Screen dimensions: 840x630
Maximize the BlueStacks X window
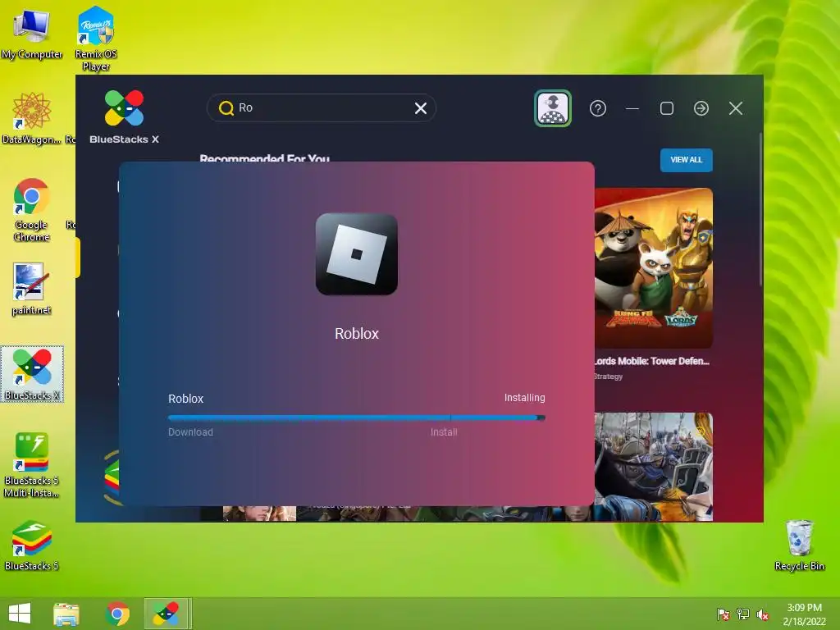point(667,109)
